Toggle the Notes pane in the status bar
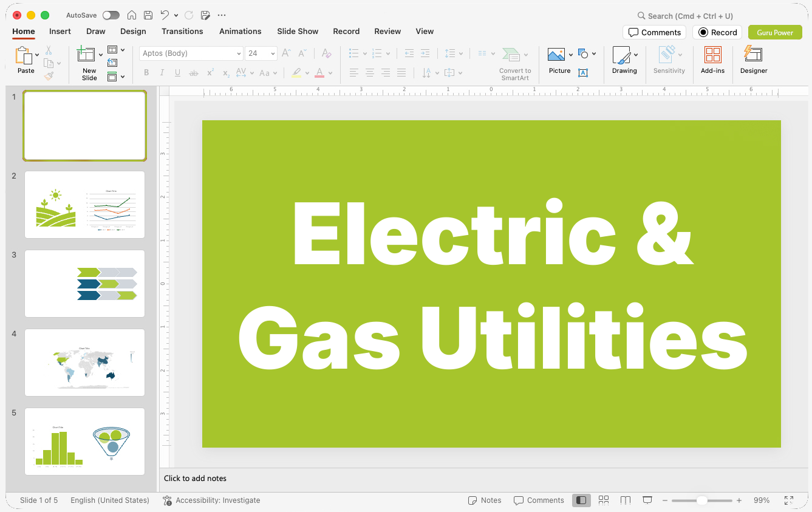The width and height of the screenshot is (812, 512). pyautogui.click(x=485, y=500)
